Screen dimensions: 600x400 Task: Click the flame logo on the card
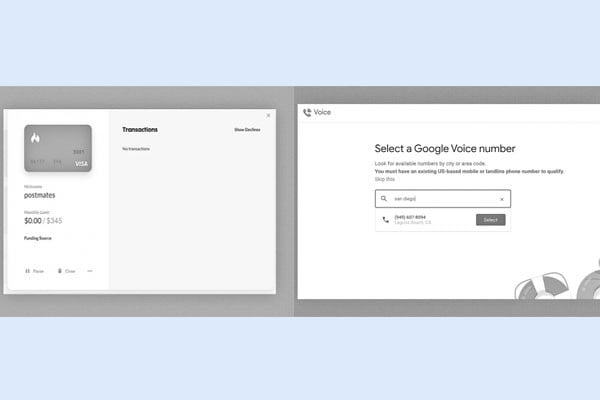[36, 137]
